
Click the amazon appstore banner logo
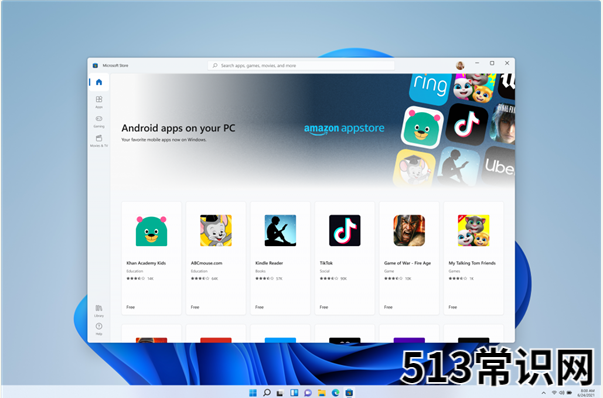pos(344,129)
